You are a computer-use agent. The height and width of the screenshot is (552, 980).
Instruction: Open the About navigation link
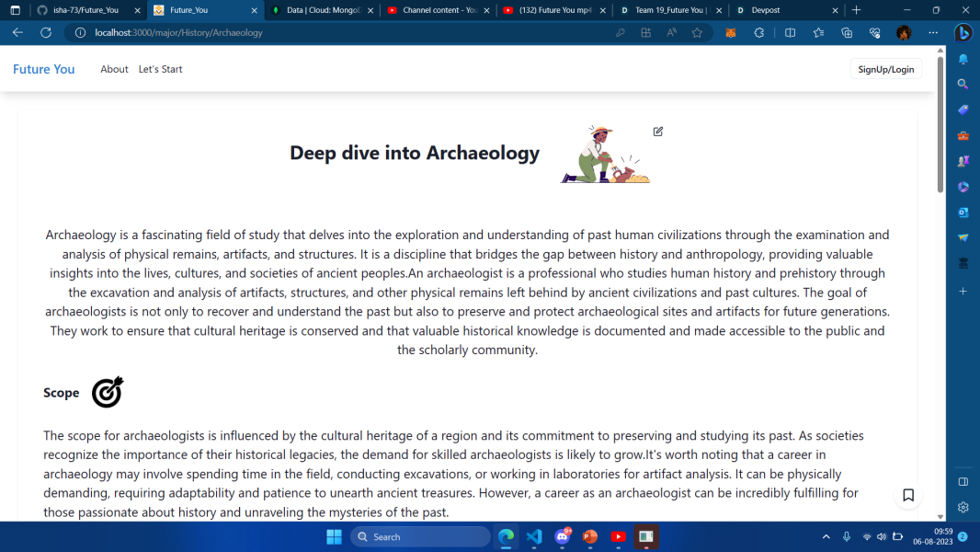(114, 69)
